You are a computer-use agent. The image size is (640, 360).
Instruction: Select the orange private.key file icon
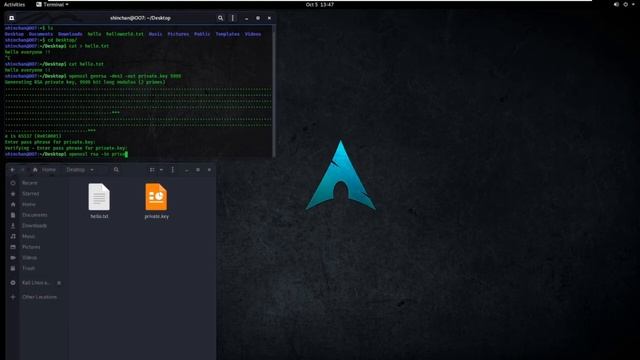coord(156,197)
